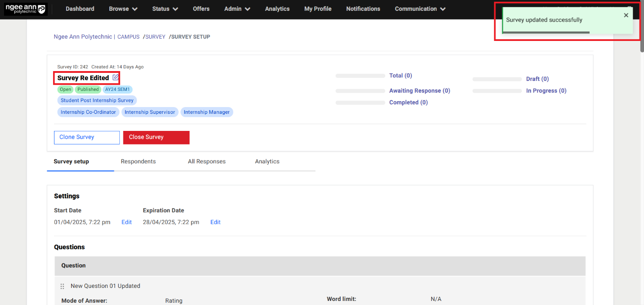Click the Awaiting Response (0) link
Screen dimensions: 644x305
point(419,91)
